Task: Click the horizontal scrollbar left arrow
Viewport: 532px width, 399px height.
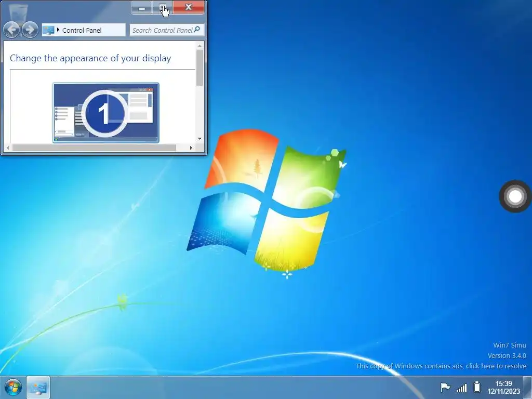Action: (x=8, y=148)
